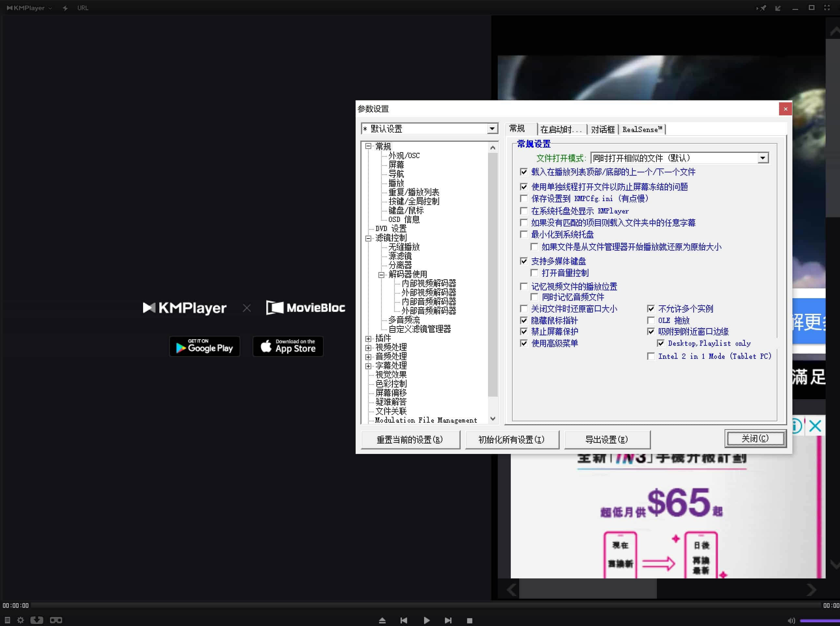Viewport: 840px width, 626px height.
Task: Toggle the always-on-top pin icon
Action: click(x=761, y=8)
